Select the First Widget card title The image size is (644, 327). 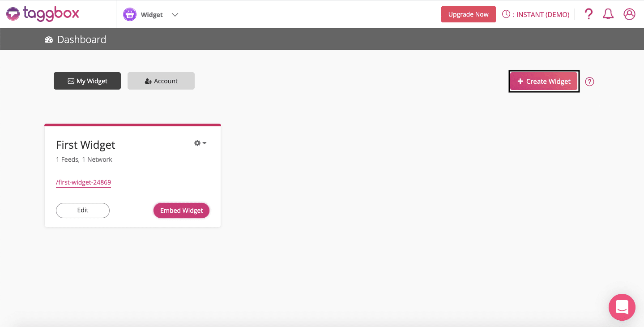pos(85,145)
